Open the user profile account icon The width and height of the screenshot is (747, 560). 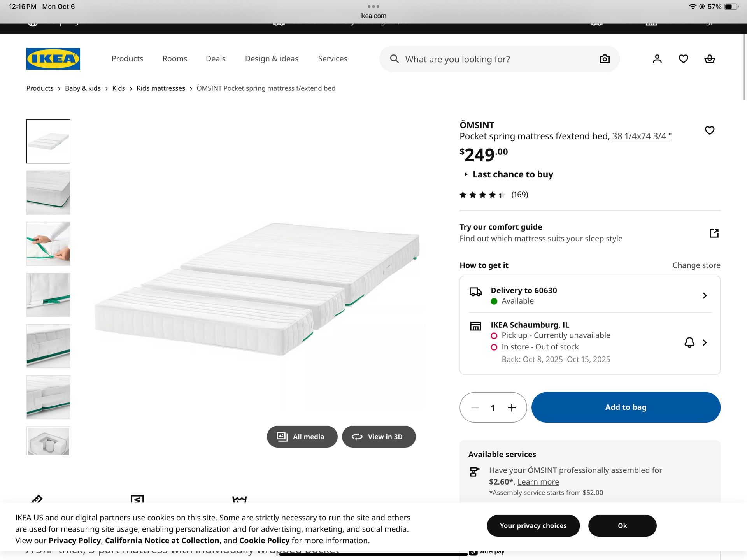point(657,59)
